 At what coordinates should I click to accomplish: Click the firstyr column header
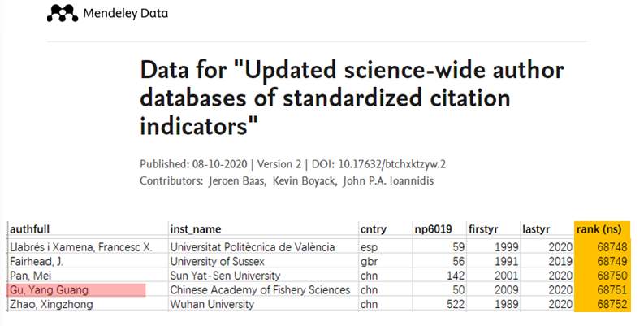(483, 229)
